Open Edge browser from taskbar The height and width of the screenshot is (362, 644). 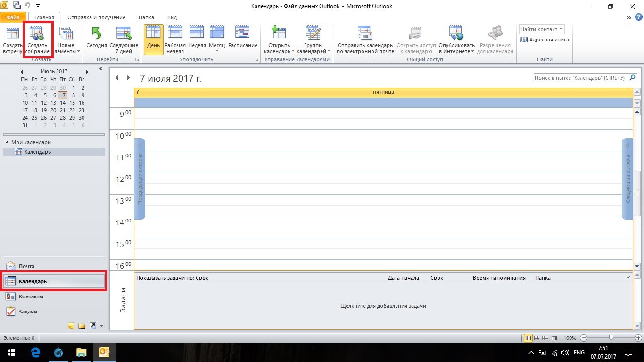[35, 353]
